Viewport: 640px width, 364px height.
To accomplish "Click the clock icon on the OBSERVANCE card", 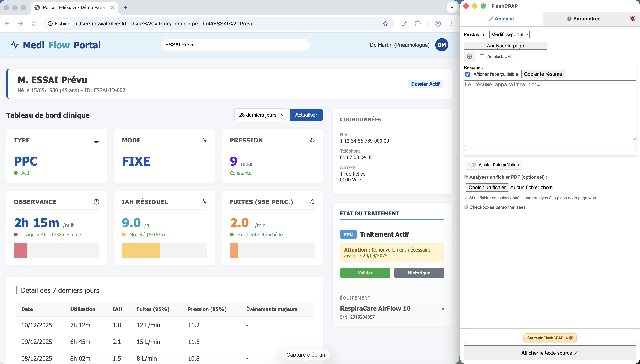I will (x=97, y=201).
